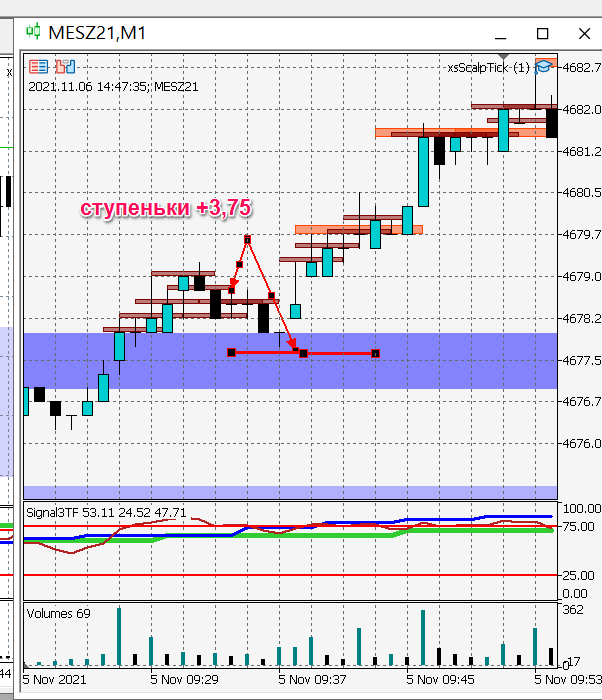The height and width of the screenshot is (700, 602).
Task: Open the Depth of Market icon
Action: pos(66,67)
